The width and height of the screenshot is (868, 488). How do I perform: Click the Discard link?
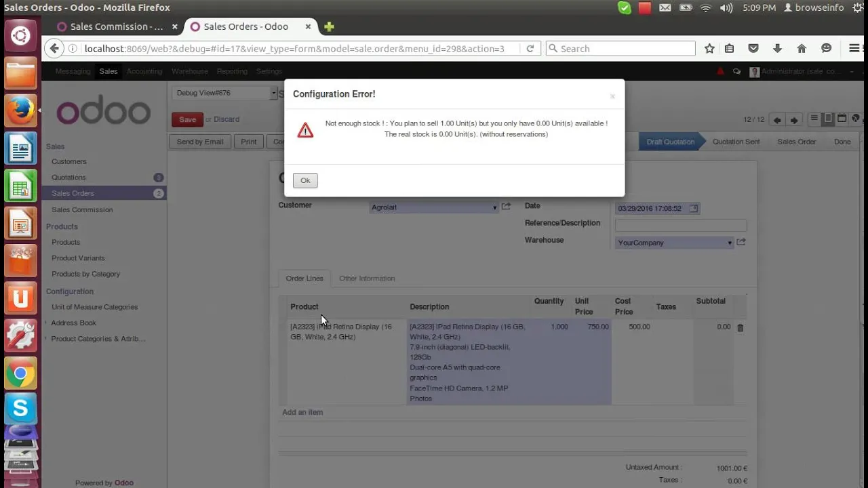[226, 119]
